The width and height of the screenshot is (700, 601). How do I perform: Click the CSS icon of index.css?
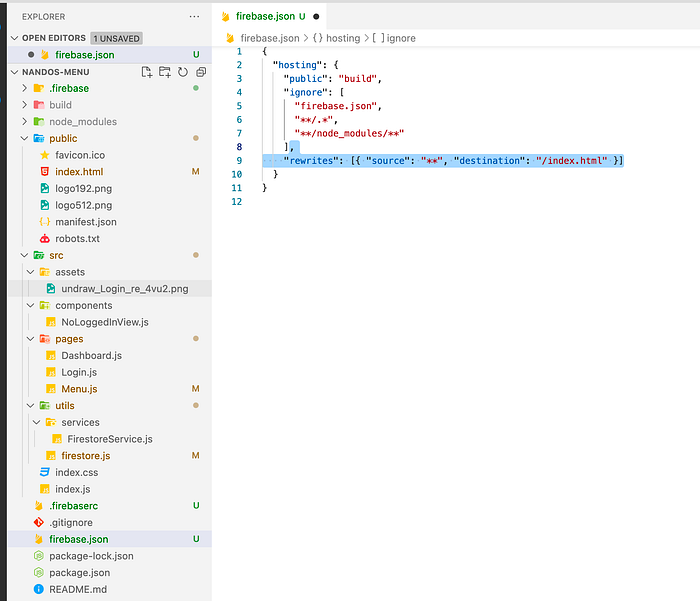coord(45,472)
